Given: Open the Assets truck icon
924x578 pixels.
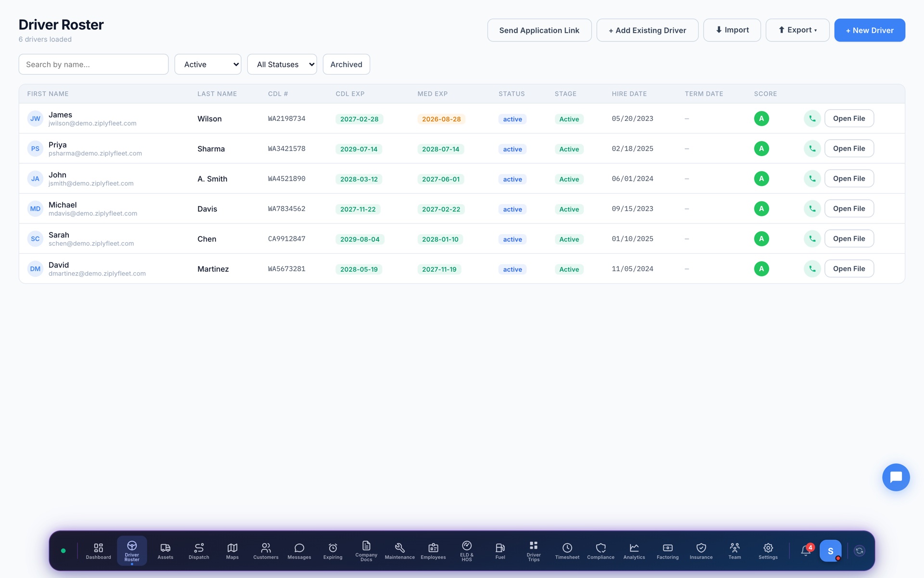Looking at the screenshot, I should click(x=165, y=551).
